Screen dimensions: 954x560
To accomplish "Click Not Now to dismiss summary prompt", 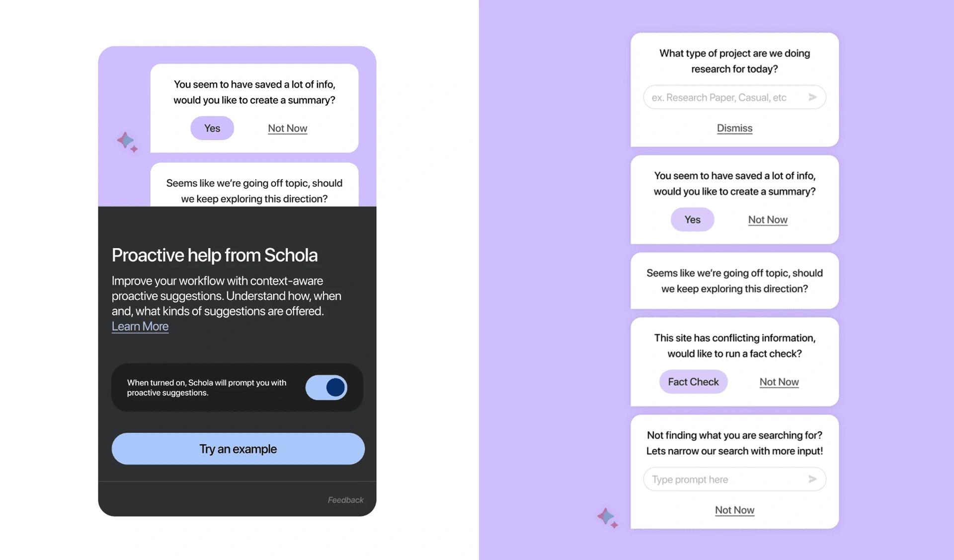I will tap(767, 218).
